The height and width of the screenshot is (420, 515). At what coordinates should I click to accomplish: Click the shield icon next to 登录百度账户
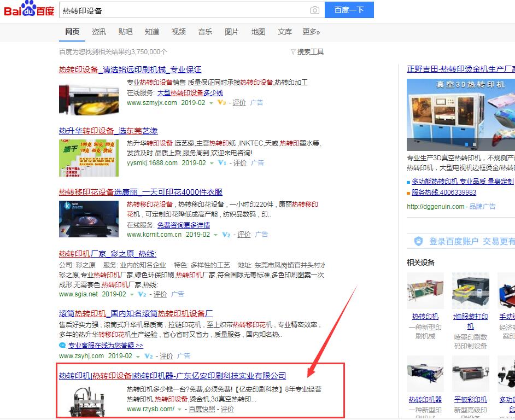tap(418, 241)
